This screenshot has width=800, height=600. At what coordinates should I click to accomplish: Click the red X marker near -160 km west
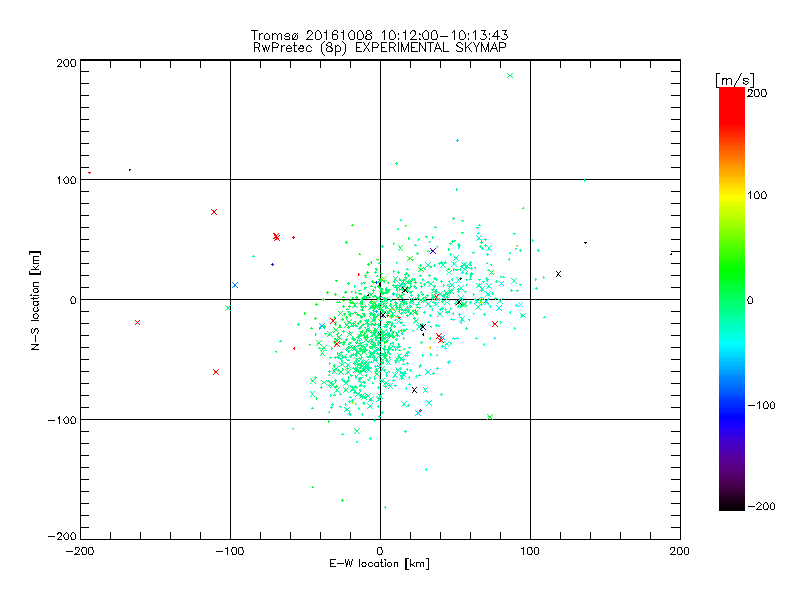click(x=137, y=322)
